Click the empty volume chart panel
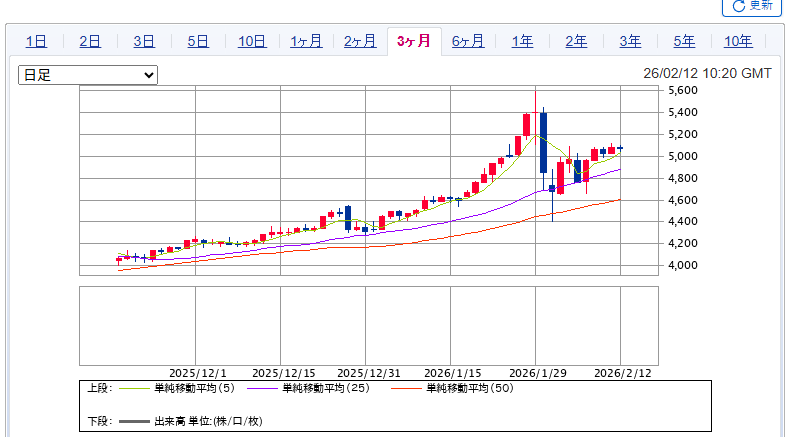The image size is (793, 437). point(368,326)
